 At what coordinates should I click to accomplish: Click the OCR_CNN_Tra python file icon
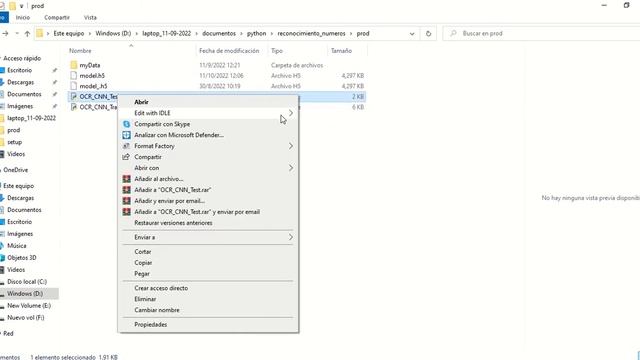pyautogui.click(x=73, y=107)
